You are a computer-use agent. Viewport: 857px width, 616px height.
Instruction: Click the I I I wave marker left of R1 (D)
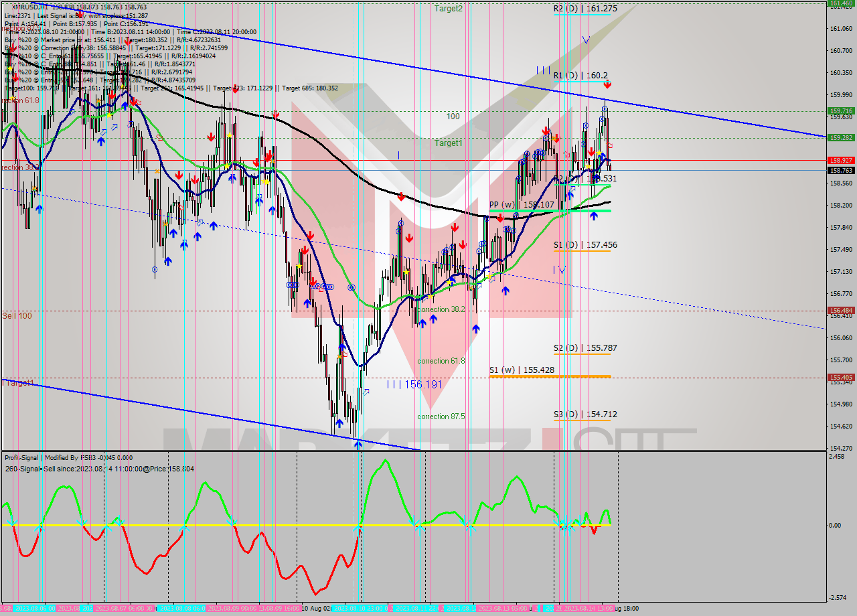coord(542,70)
